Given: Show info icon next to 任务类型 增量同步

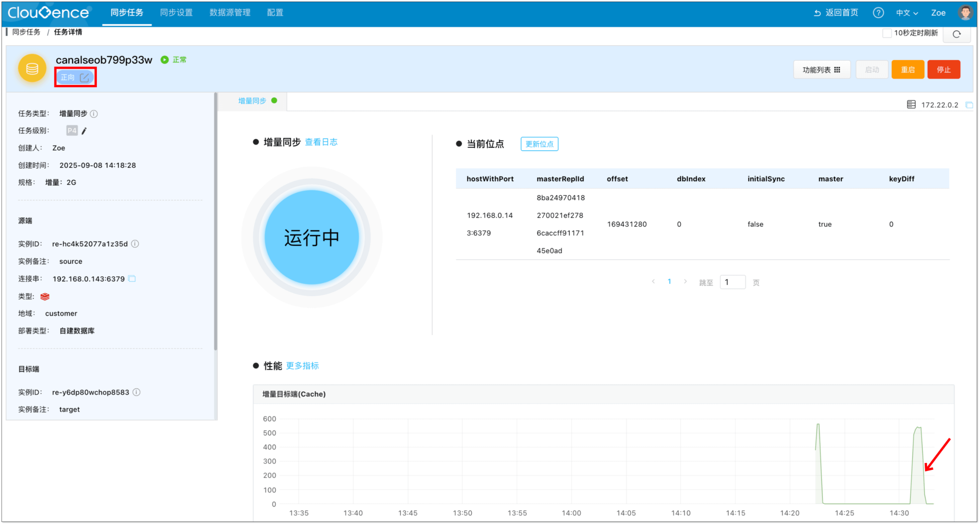Looking at the screenshot, I should coord(94,114).
